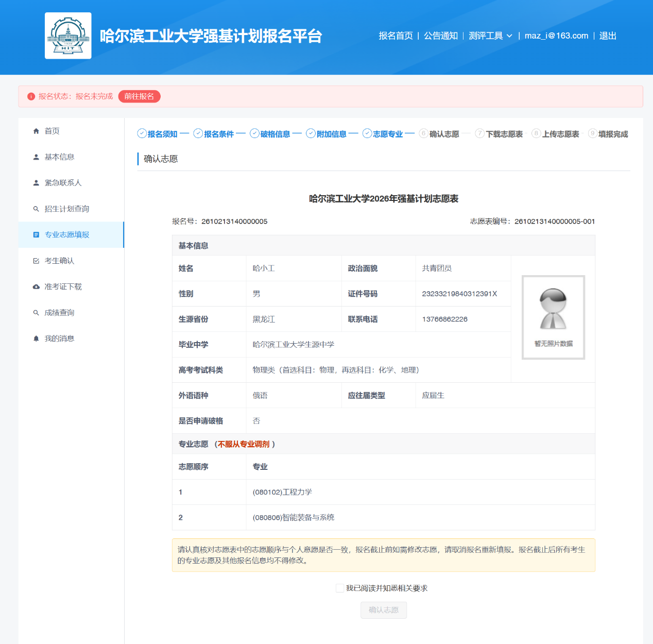Click the home icon in sidebar
The height and width of the screenshot is (644, 653).
(36, 131)
